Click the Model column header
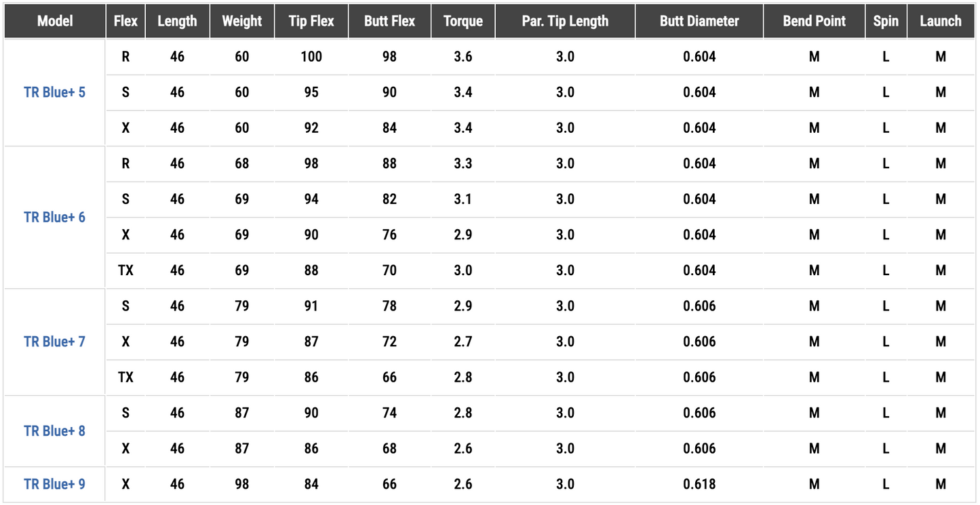This screenshot has height=505, width=980. (x=55, y=21)
